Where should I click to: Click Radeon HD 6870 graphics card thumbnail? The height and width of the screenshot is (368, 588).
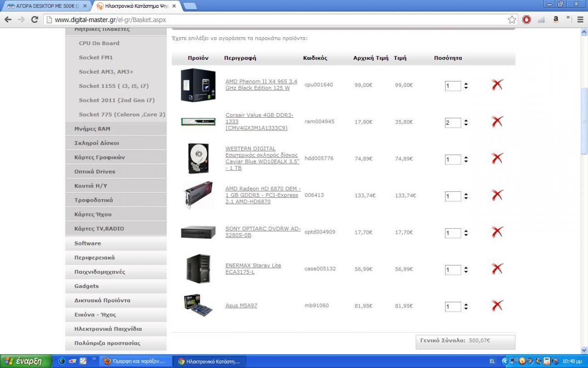coord(198,195)
